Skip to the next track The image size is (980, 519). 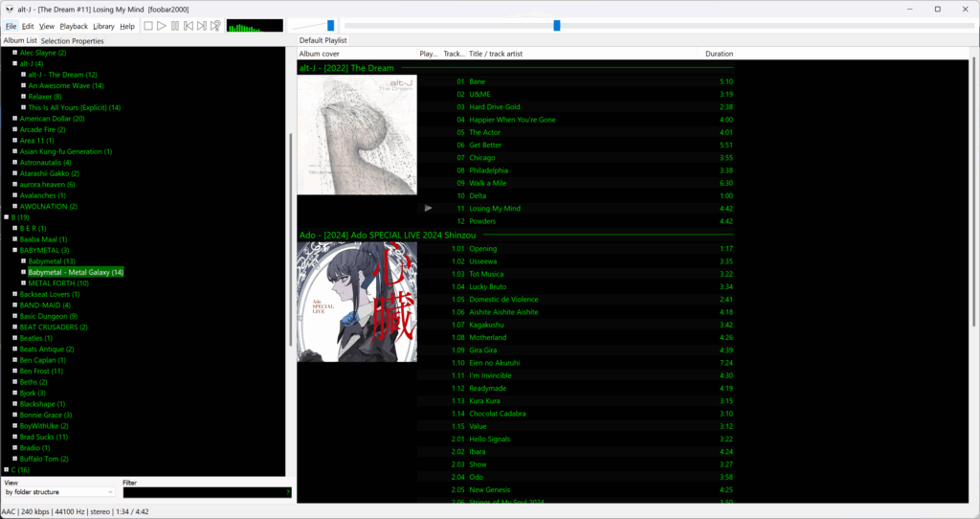[x=202, y=26]
